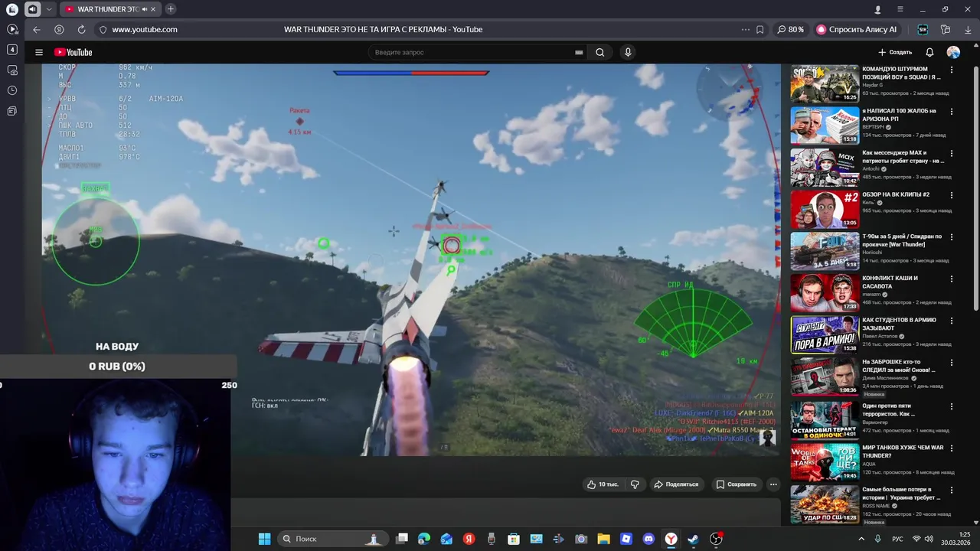Click the Спросить Алису AI button

point(857,29)
